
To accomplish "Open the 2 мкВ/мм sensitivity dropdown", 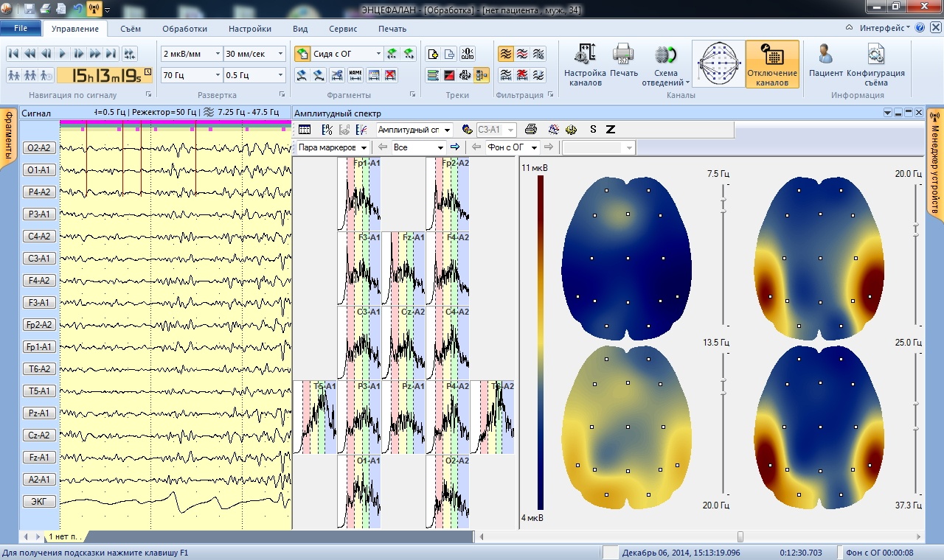I will click(218, 54).
